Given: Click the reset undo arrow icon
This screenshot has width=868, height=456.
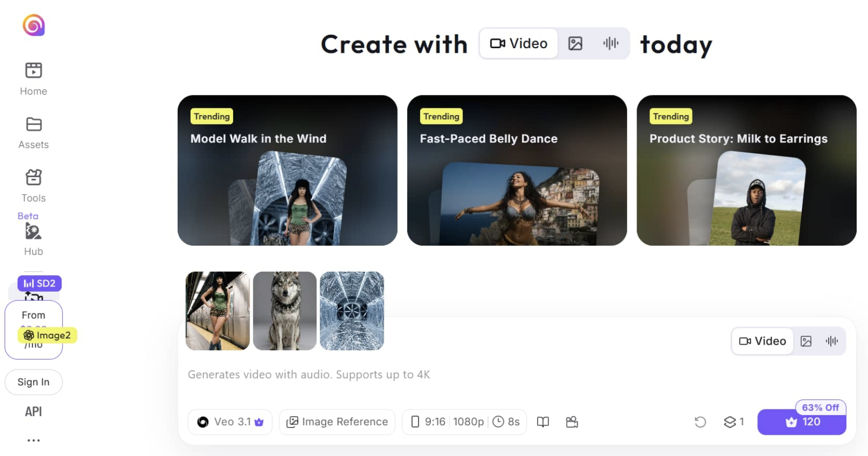Looking at the screenshot, I should pyautogui.click(x=700, y=422).
